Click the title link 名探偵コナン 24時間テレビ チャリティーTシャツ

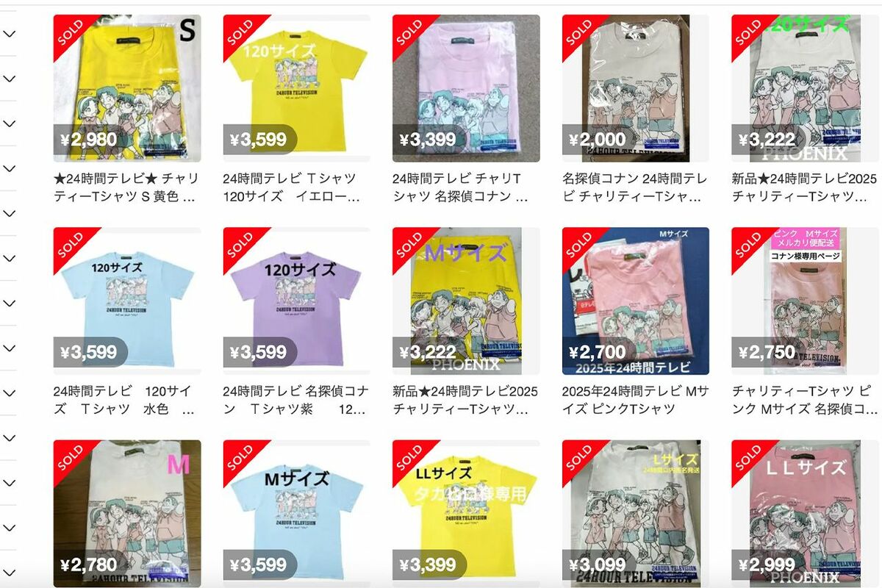[x=634, y=187]
